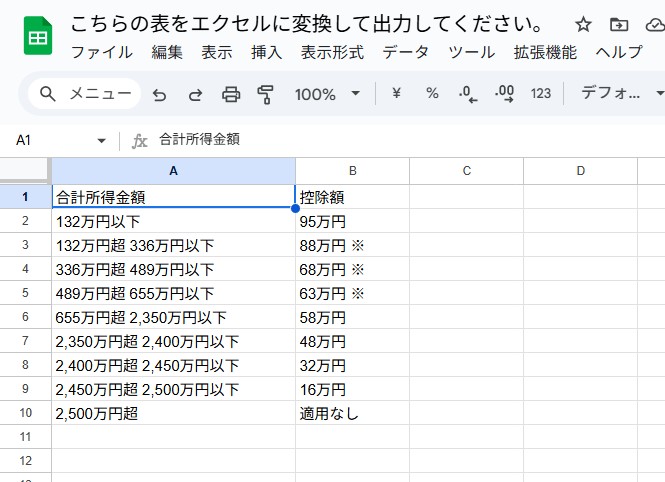Click the メニュー search box

(85, 94)
